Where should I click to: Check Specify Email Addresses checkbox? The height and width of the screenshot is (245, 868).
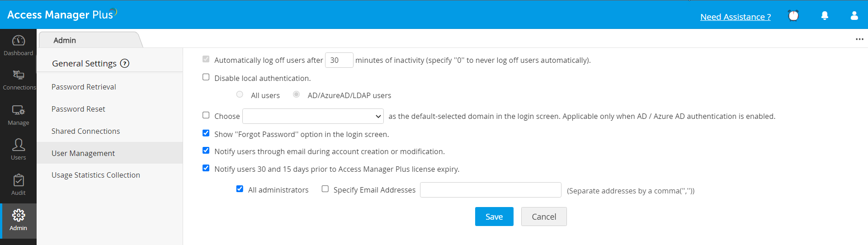325,189
